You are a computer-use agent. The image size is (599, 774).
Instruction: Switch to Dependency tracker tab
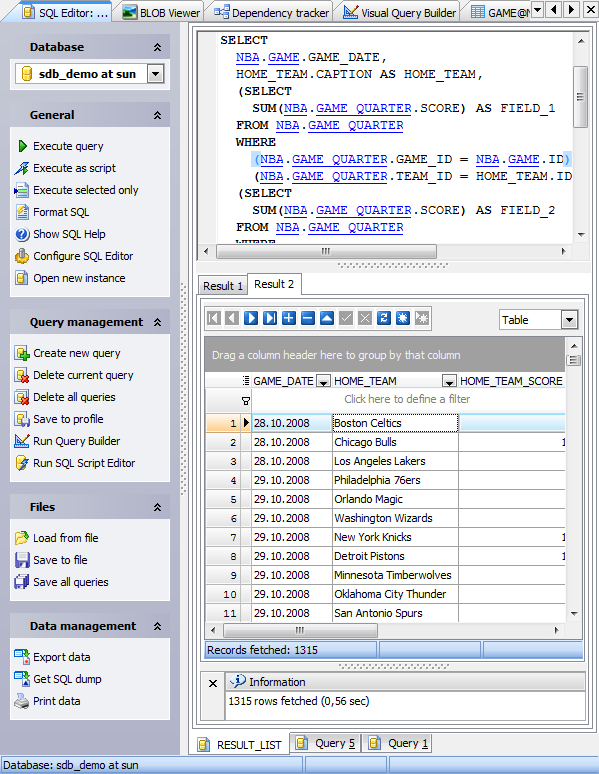272,12
